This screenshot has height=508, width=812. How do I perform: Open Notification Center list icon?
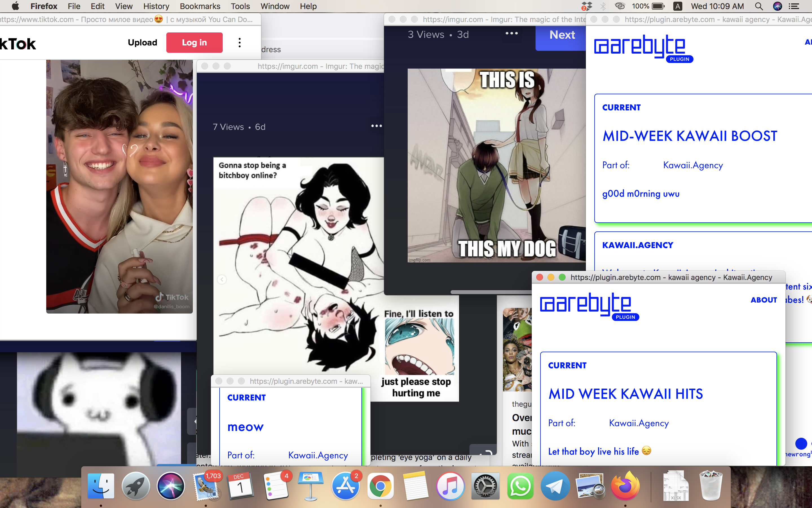tap(794, 6)
